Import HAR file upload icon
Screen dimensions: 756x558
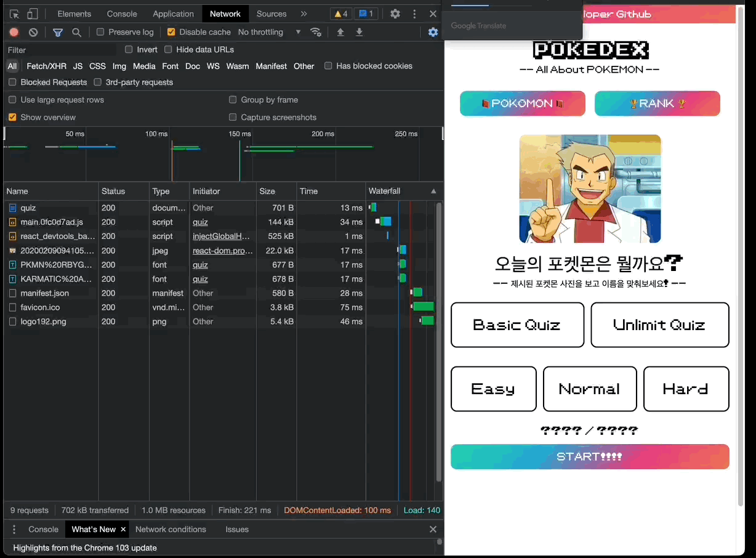[x=340, y=32]
